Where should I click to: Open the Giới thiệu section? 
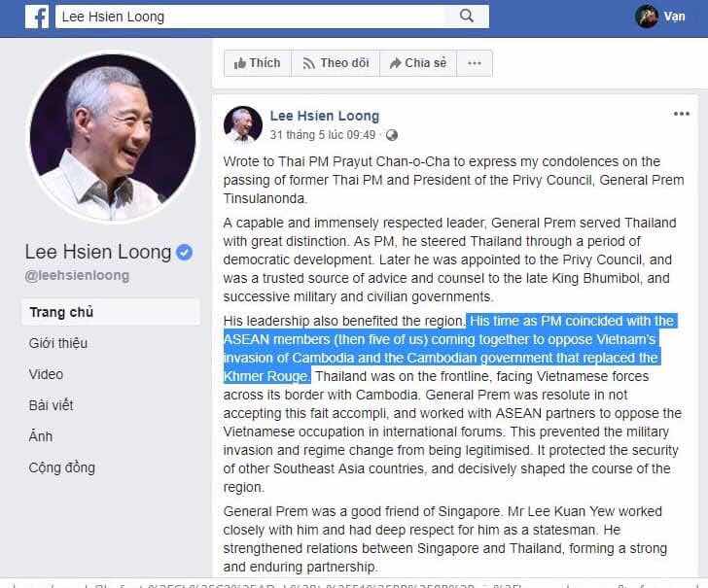(58, 343)
